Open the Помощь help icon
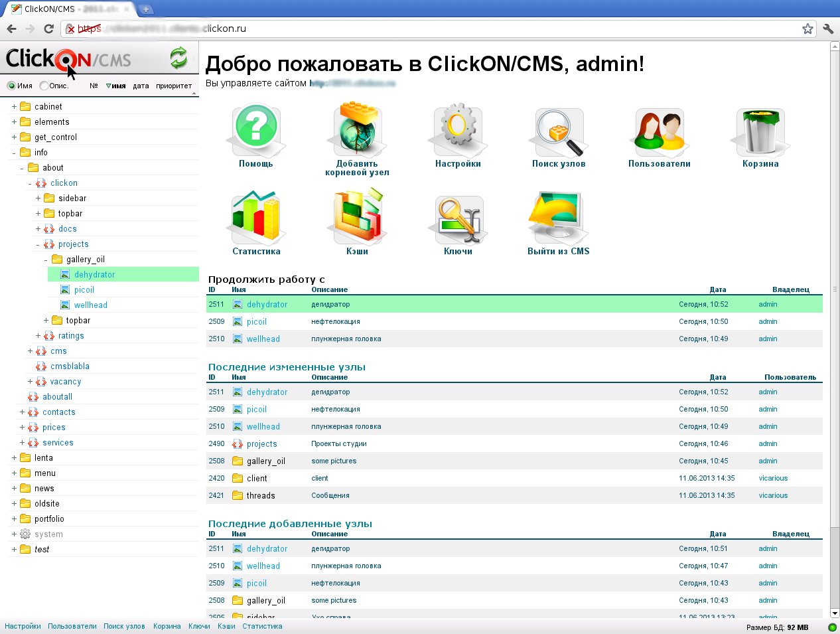 256,129
